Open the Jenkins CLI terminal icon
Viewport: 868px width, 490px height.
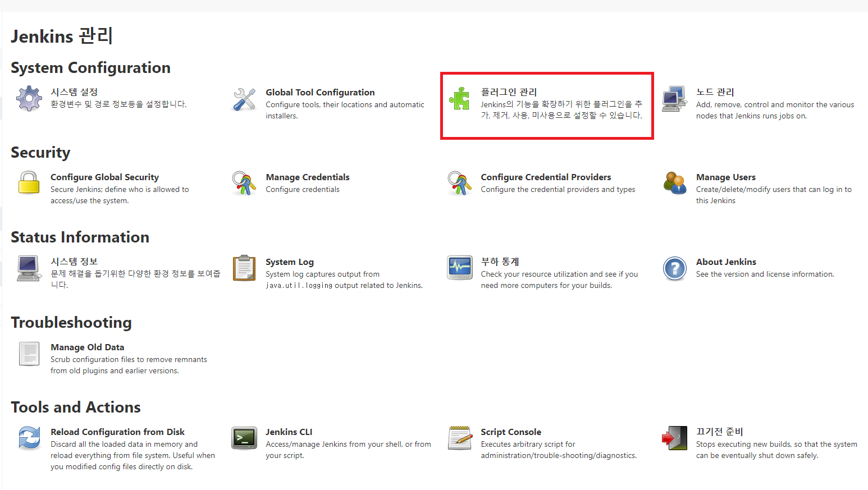coord(244,438)
